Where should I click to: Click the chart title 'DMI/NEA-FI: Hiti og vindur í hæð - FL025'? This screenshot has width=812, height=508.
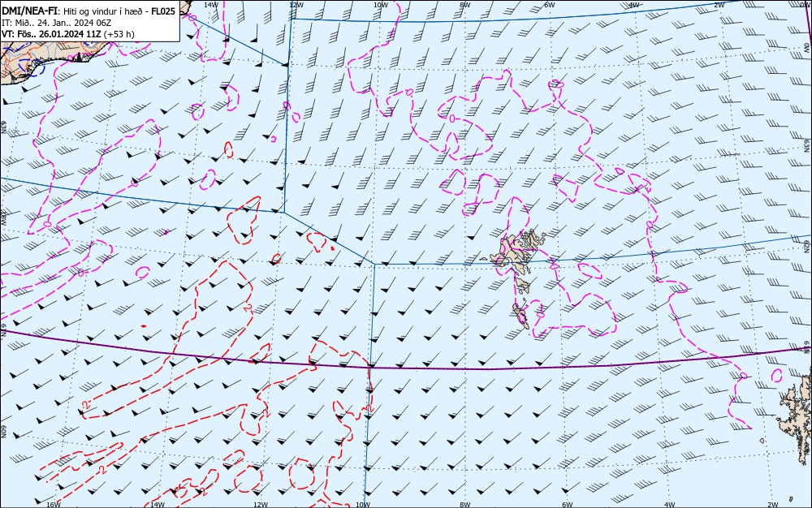(x=89, y=11)
